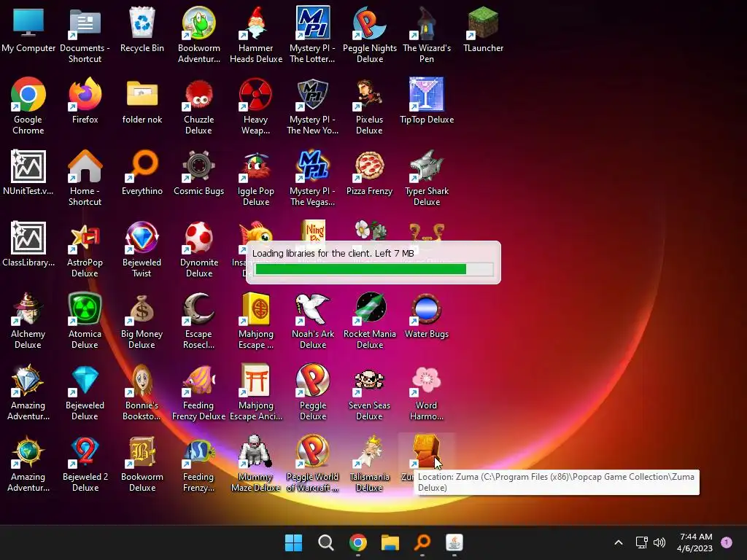The width and height of the screenshot is (747, 560).
Task: Click the Water Bugs icon
Action: tap(426, 308)
